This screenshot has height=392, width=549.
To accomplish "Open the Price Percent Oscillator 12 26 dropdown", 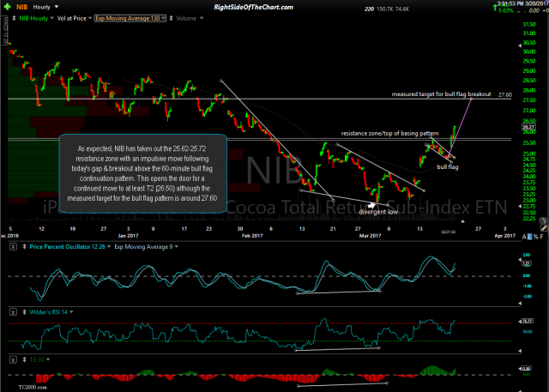I will click(x=109, y=247).
